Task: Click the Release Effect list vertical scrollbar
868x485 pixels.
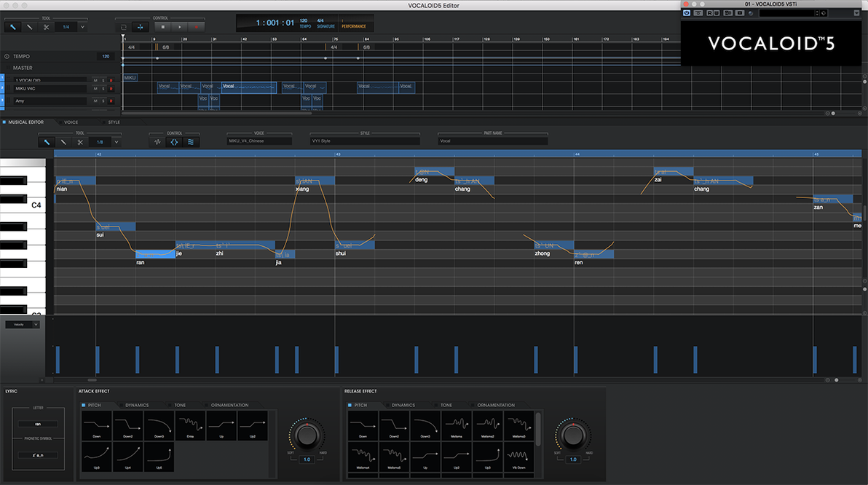Action: tap(539, 429)
